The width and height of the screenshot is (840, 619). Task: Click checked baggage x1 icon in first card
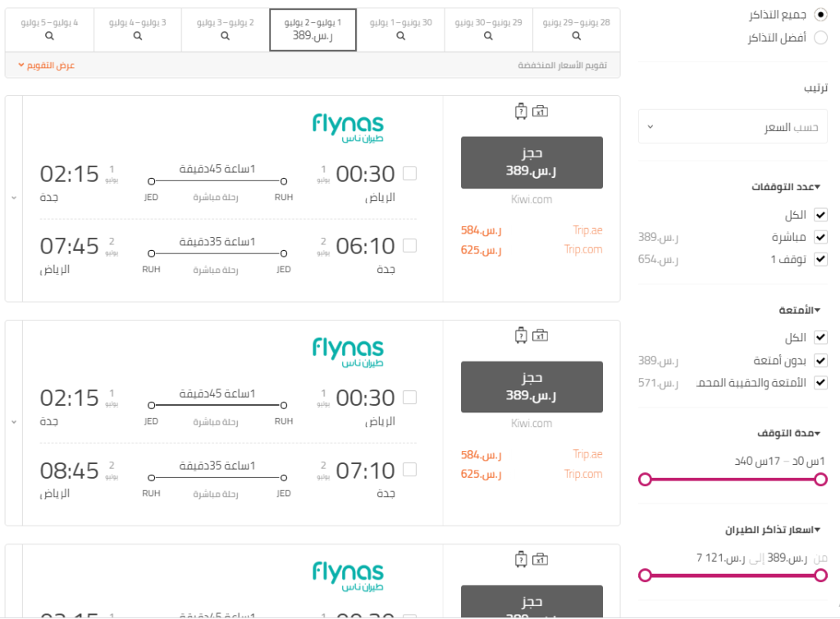pyautogui.click(x=540, y=112)
